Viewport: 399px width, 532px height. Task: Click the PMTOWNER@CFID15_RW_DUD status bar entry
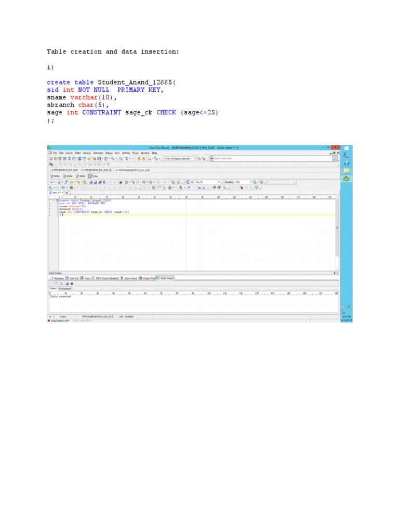tap(98, 316)
